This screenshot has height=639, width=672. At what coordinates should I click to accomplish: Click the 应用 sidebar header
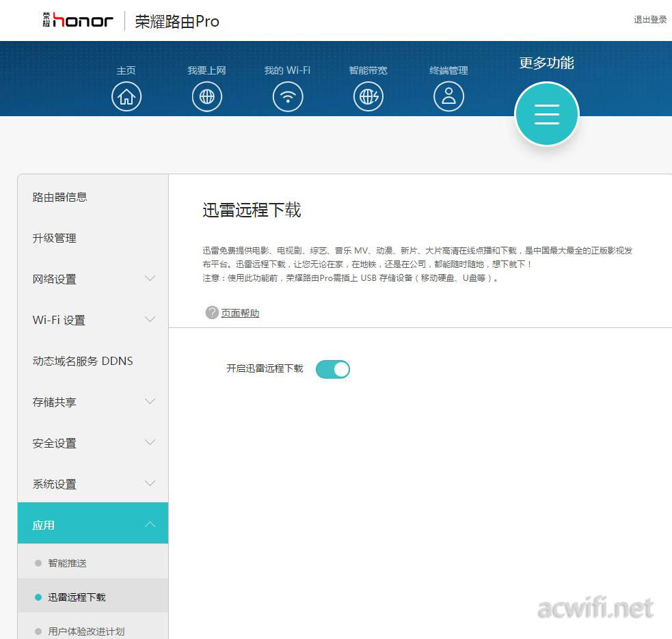tap(93, 524)
